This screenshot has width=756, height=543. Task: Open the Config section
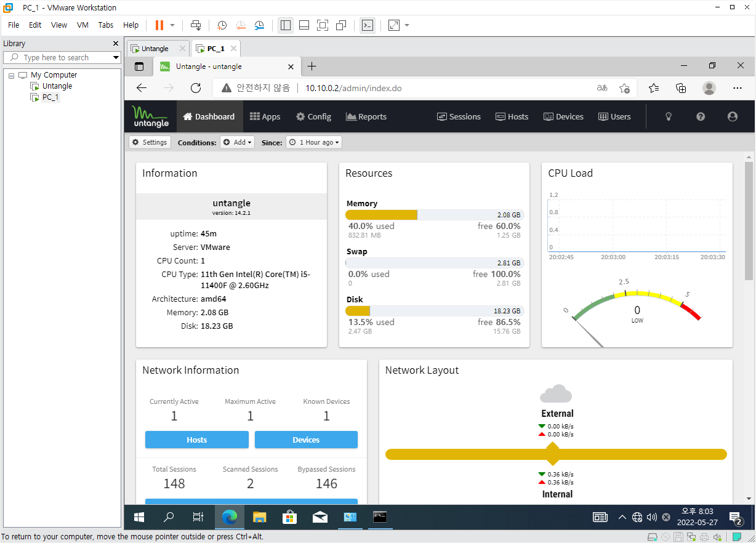pos(313,116)
